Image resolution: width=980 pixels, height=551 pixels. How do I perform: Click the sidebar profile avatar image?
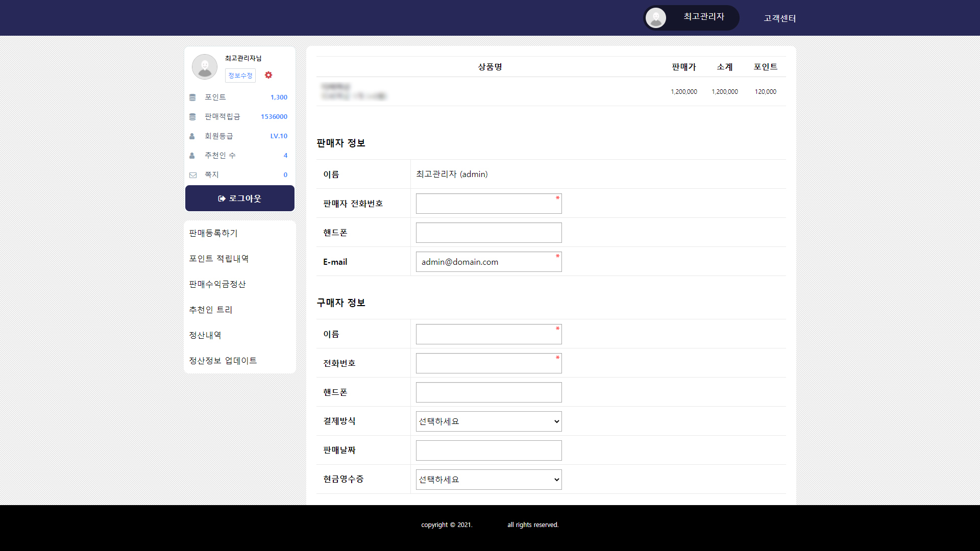pyautogui.click(x=205, y=67)
